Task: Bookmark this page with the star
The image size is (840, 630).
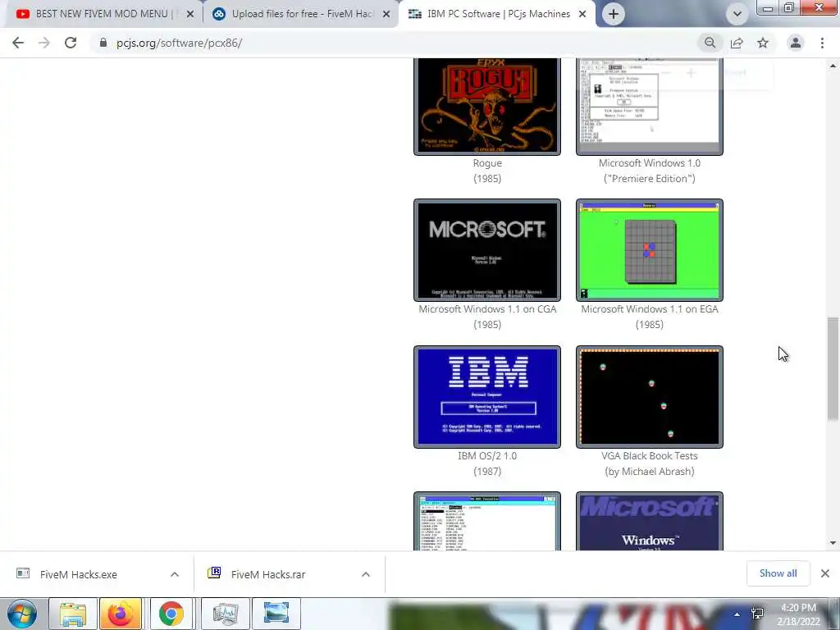Action: tap(763, 43)
